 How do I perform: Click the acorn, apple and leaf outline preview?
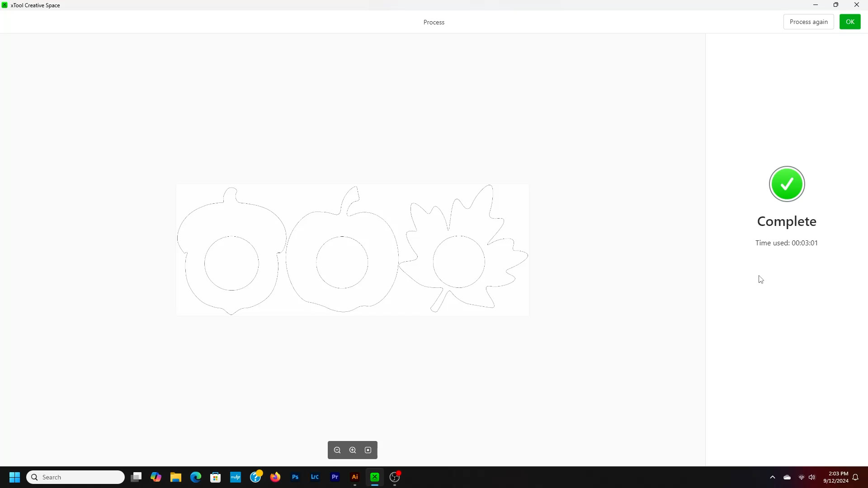click(353, 250)
